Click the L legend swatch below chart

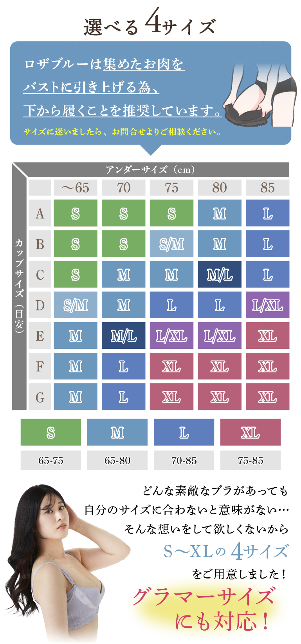coord(184,432)
